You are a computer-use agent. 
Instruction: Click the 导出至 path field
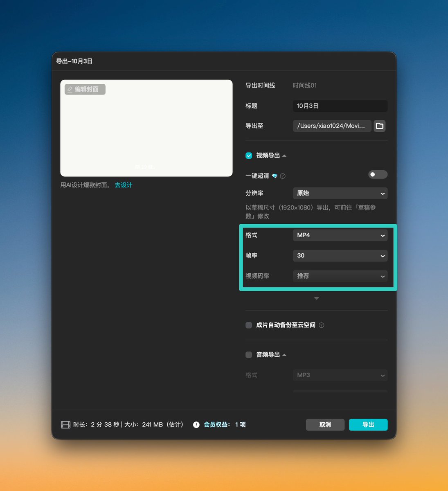332,126
